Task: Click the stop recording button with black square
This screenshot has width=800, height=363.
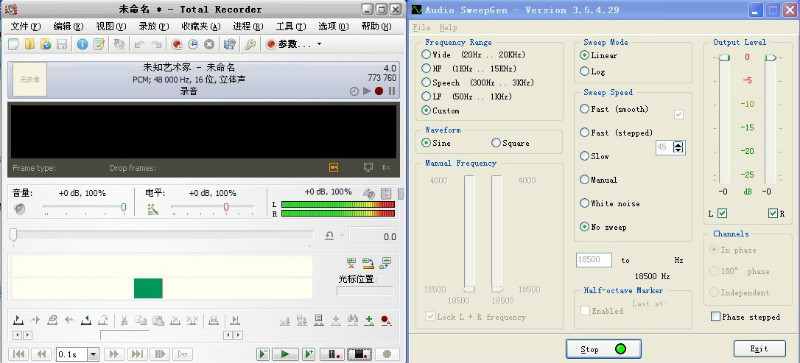Action: click(360, 354)
